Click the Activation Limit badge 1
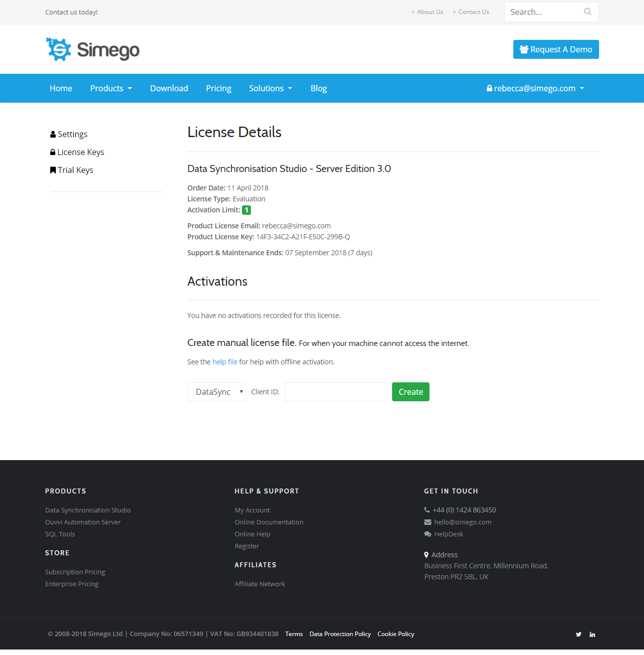This screenshot has height=655, width=644. pyautogui.click(x=246, y=210)
